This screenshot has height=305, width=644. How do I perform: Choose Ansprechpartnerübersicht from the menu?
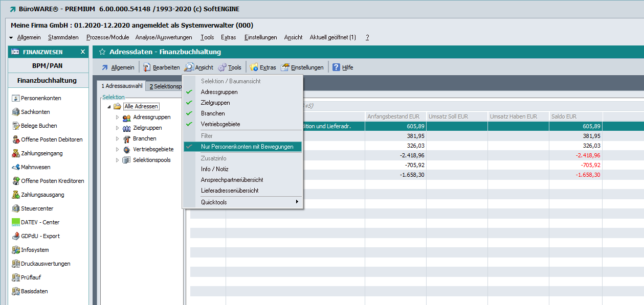(232, 180)
